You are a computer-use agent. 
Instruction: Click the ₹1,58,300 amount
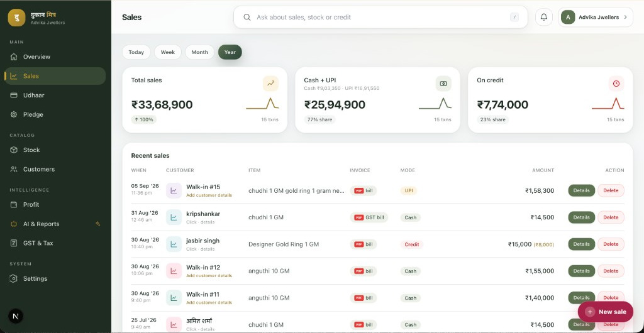[540, 191]
